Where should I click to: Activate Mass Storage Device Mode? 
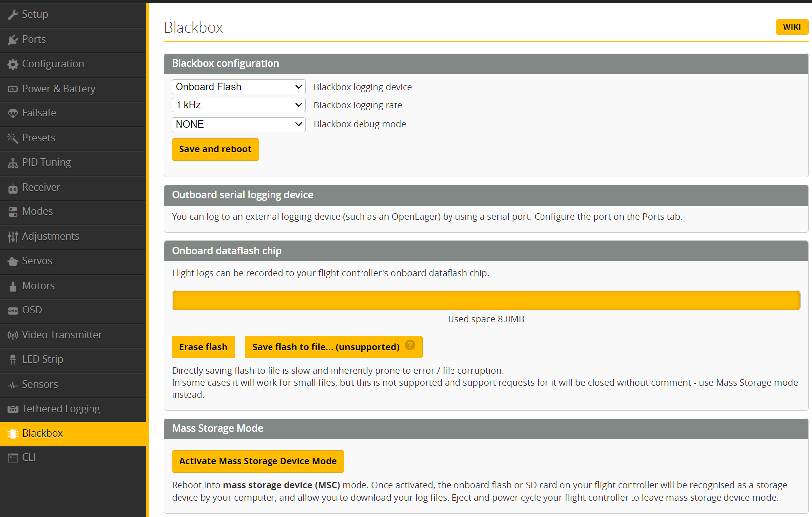(x=258, y=461)
